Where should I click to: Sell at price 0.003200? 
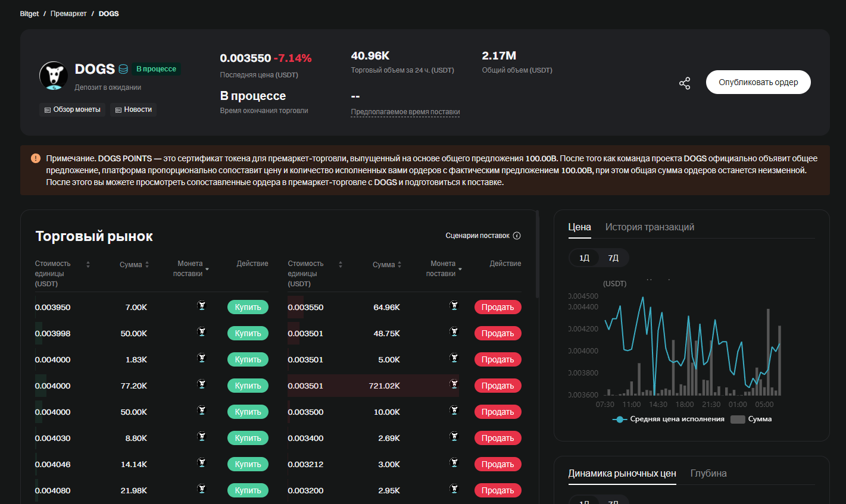coord(498,490)
